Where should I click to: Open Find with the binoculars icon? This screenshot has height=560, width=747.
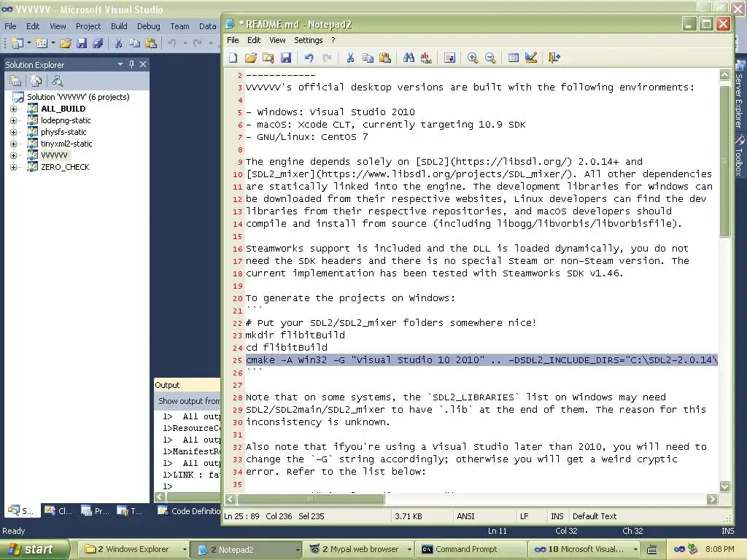click(x=409, y=58)
